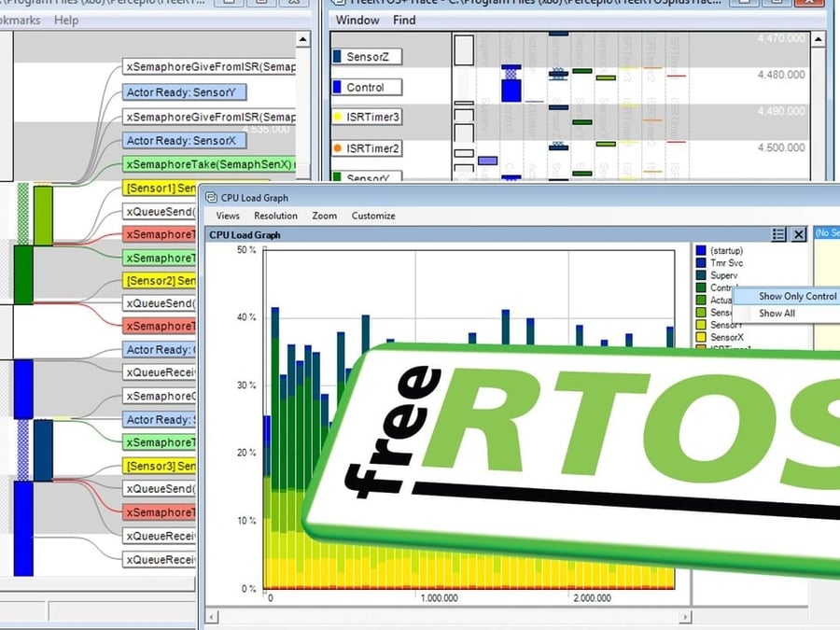Image resolution: width=840 pixels, height=630 pixels.
Task: Select the Superv legend label
Action: 723,275
